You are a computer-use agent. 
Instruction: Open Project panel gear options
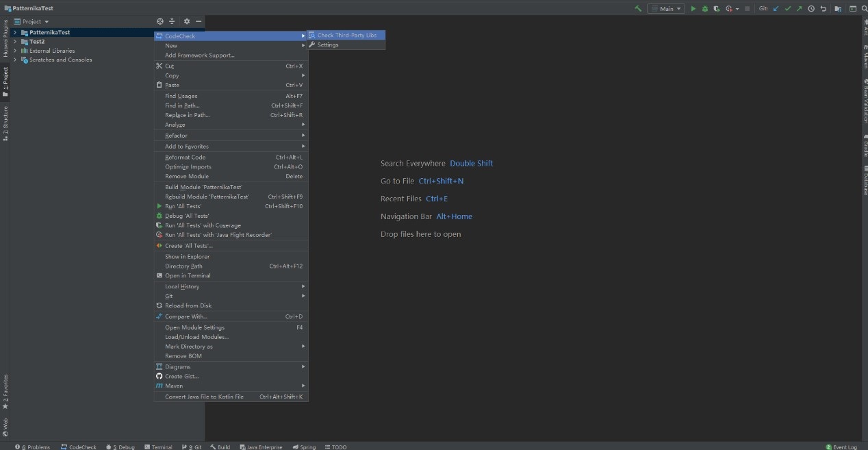click(186, 22)
